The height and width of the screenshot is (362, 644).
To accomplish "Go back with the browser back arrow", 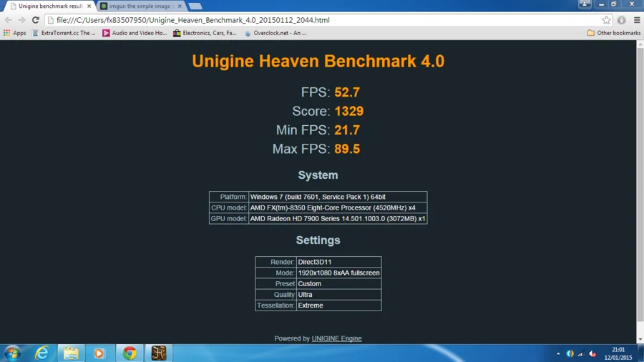I will (x=8, y=20).
